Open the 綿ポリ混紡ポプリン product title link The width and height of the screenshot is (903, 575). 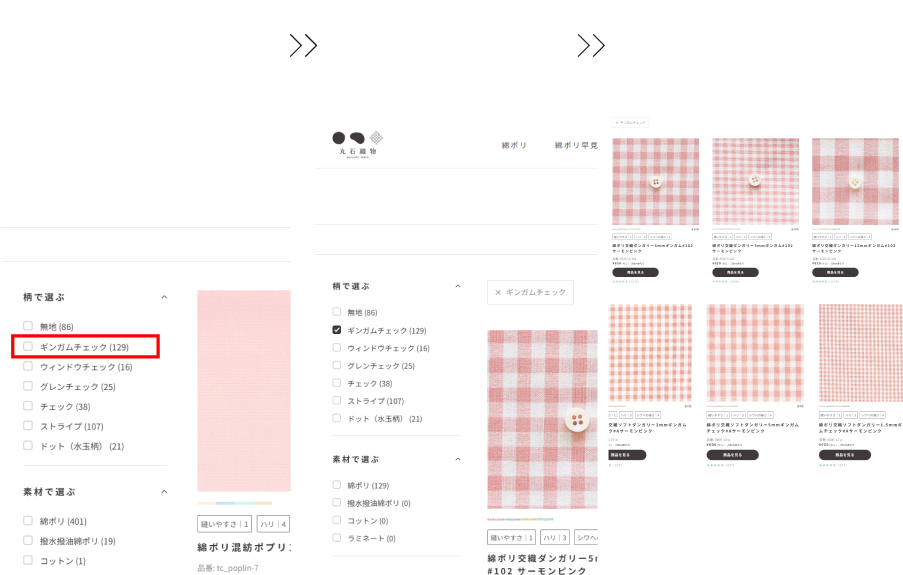244,548
